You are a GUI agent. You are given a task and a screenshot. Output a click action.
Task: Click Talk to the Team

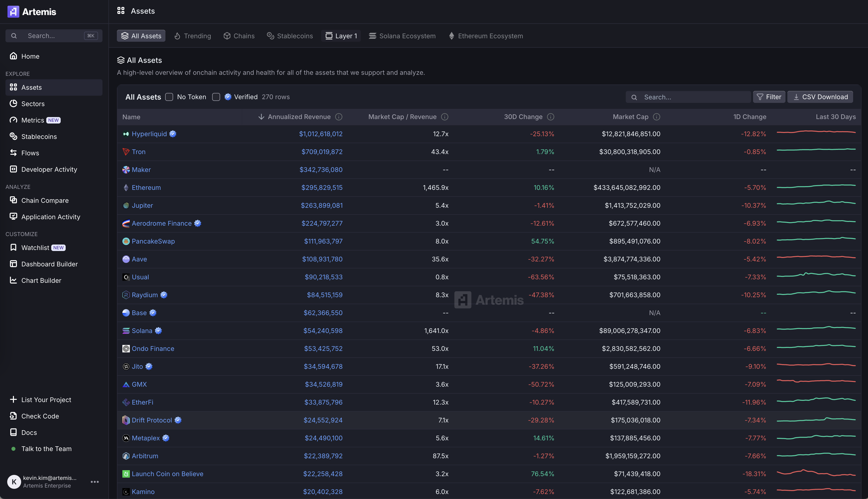[46, 449]
